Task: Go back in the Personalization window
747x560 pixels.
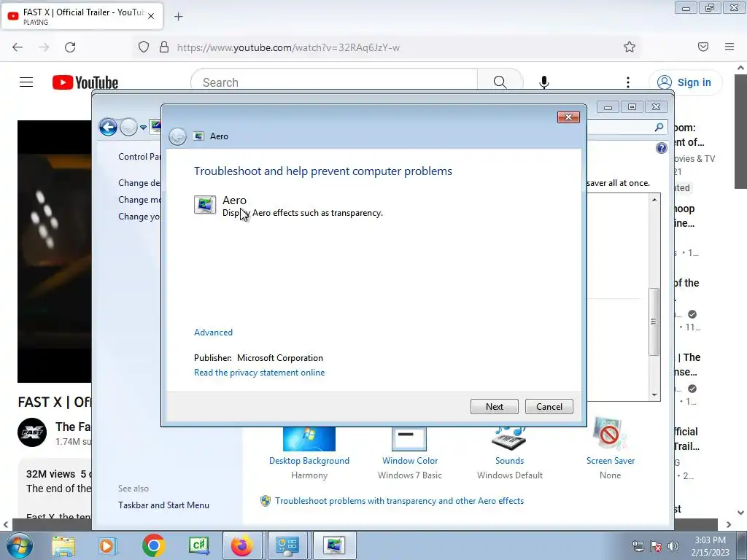Action: pos(108,127)
